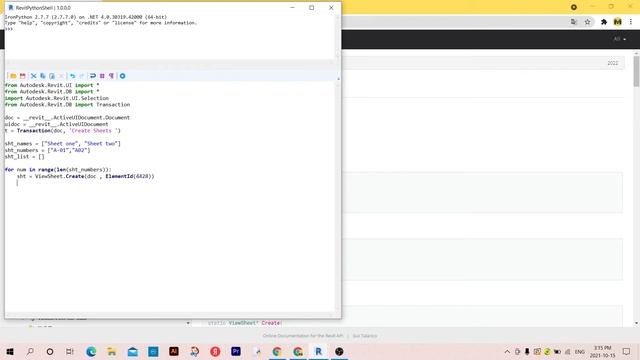The width and height of the screenshot is (640, 360).
Task: Show end-of-line paragraph markers
Action: [111, 76]
